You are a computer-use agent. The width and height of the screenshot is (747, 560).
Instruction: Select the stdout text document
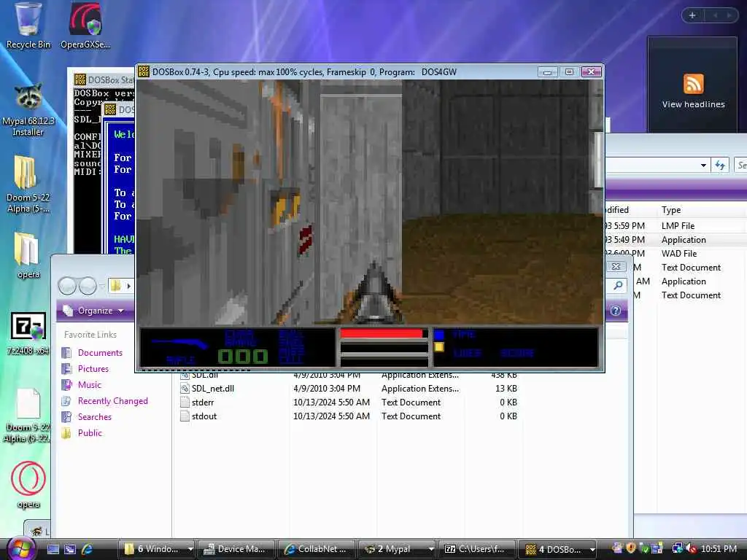(x=204, y=416)
